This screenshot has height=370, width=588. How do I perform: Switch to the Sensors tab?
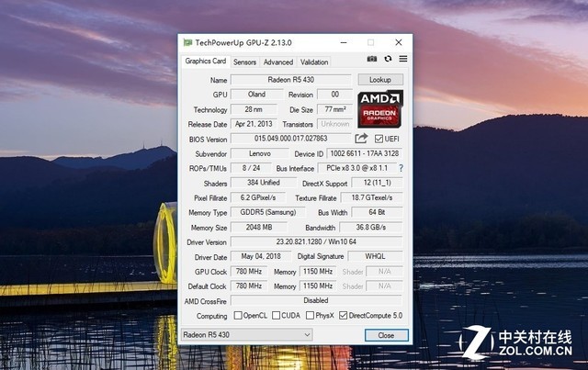pyautogui.click(x=244, y=62)
